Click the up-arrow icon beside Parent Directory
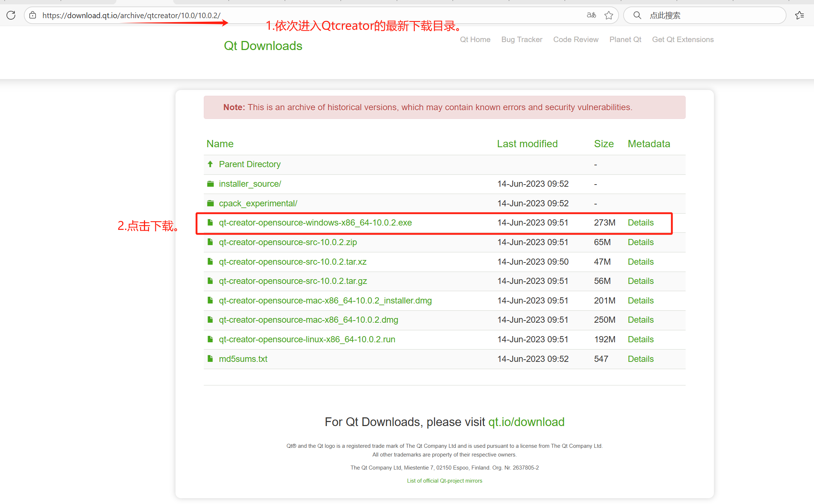The height and width of the screenshot is (504, 814). [210, 164]
